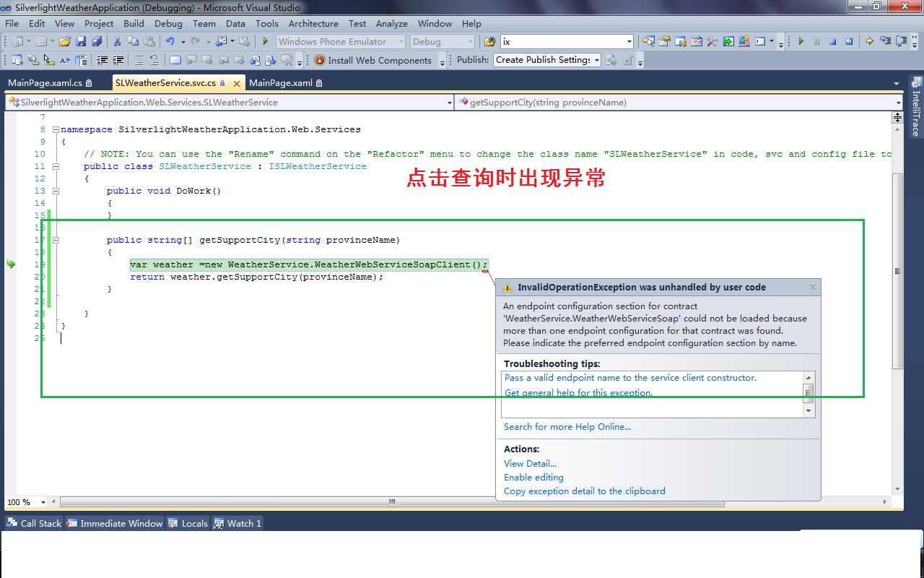Close the exception popup with X
The width and height of the screenshot is (924, 578).
pyautogui.click(x=812, y=287)
